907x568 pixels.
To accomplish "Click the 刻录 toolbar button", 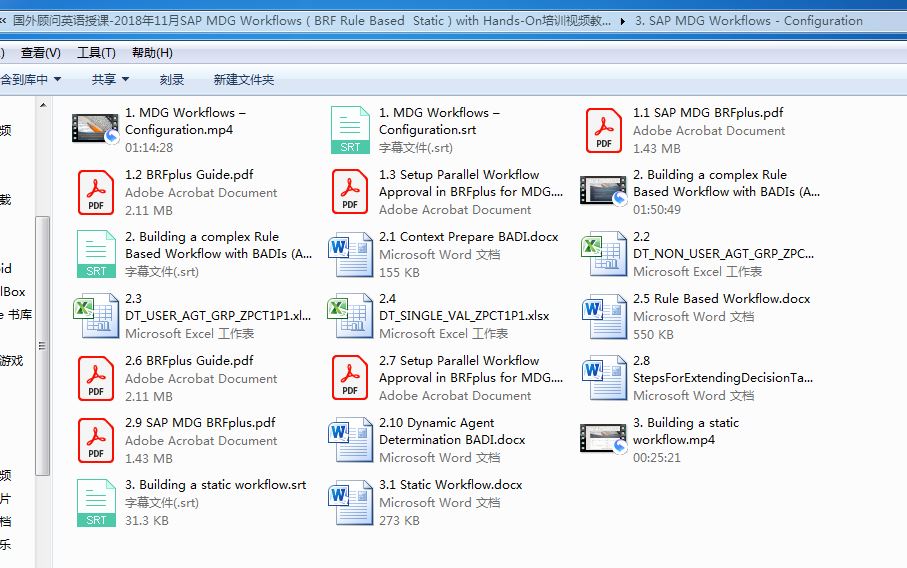I will point(172,79).
